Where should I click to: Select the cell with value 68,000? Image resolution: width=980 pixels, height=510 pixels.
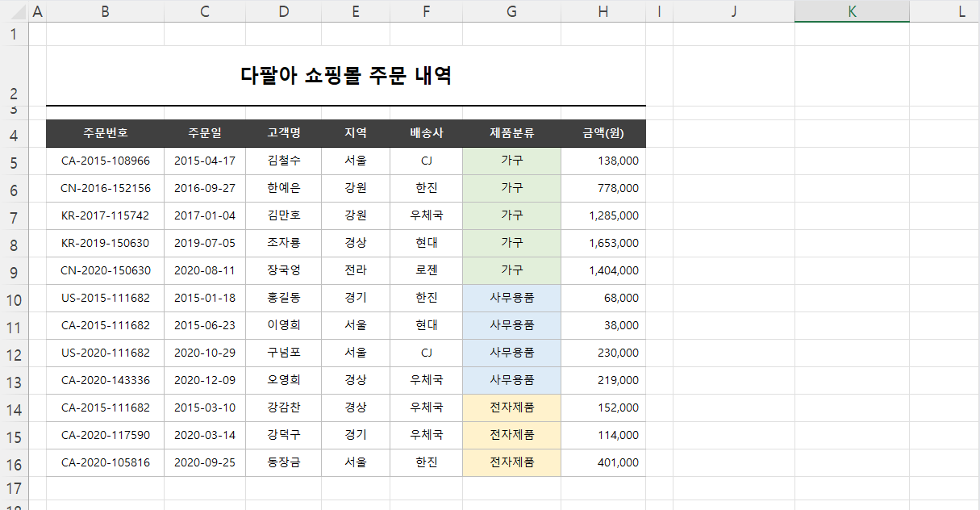click(602, 298)
